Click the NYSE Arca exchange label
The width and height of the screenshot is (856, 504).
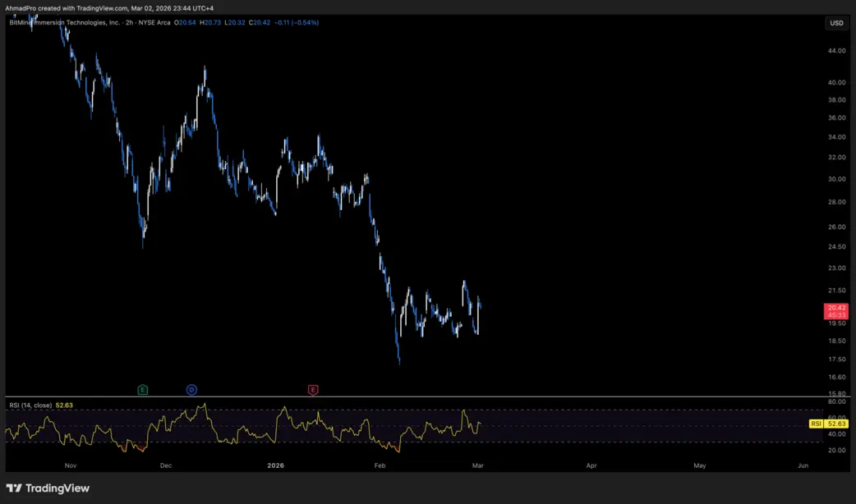click(x=154, y=23)
